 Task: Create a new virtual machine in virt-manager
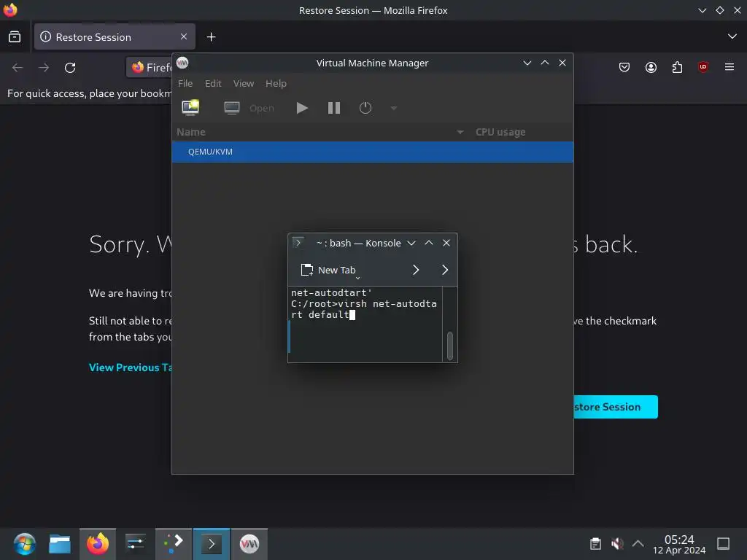pyautogui.click(x=190, y=108)
